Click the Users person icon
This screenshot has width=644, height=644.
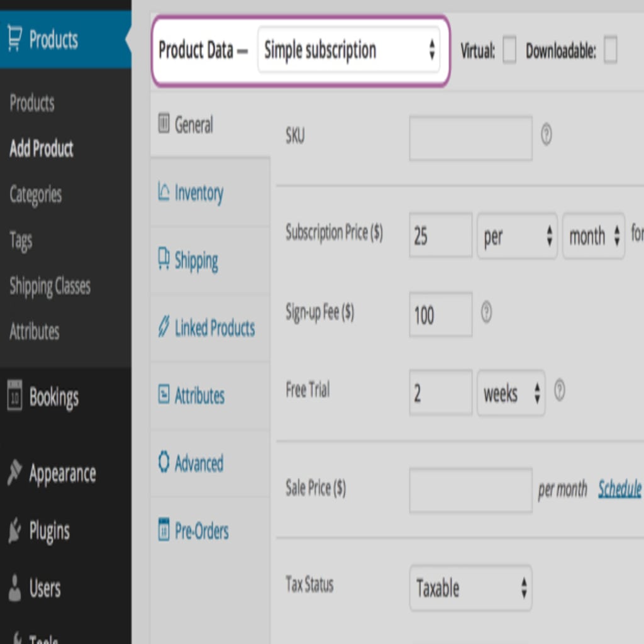14,588
